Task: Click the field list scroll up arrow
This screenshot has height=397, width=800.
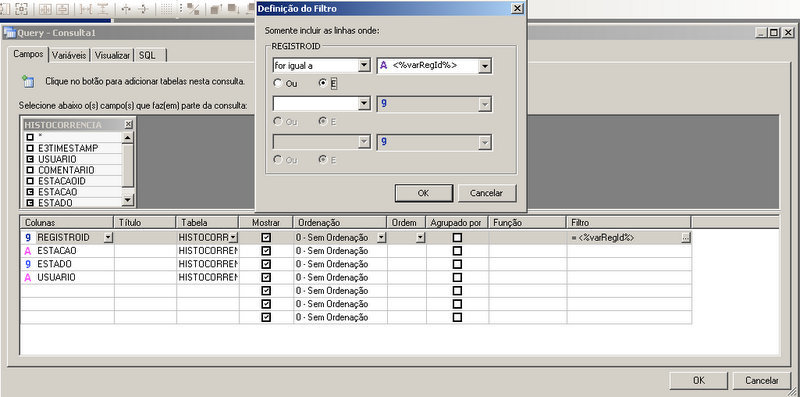Action: coord(128,137)
